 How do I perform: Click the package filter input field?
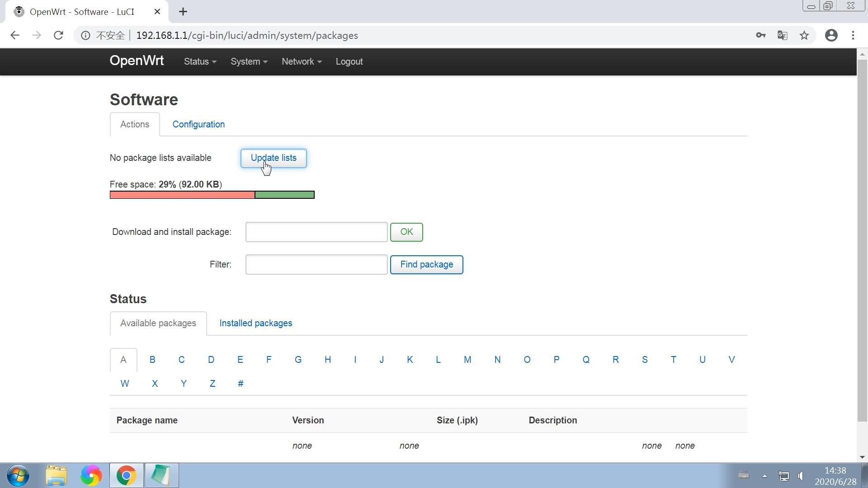[316, 264]
